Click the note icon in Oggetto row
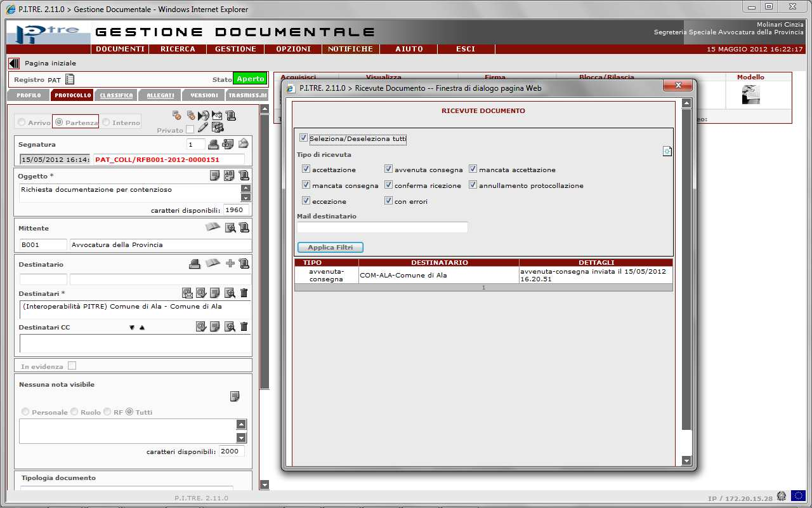The image size is (812, 508). 215,176
